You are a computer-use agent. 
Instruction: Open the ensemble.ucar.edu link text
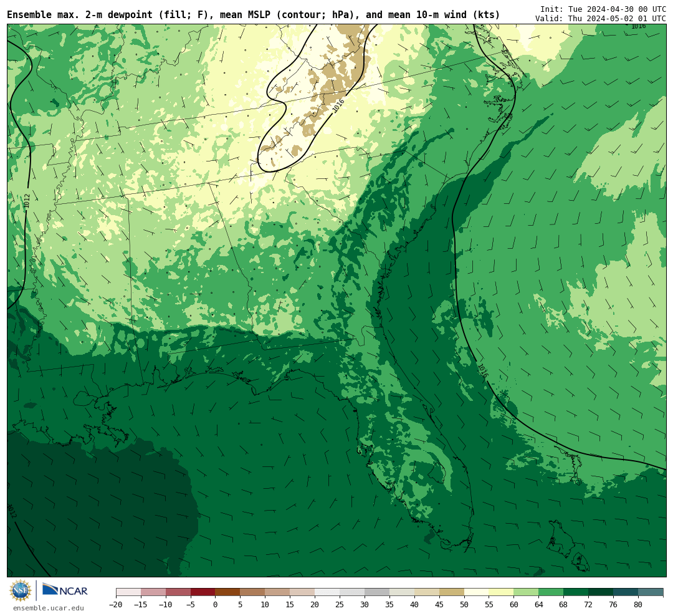pyautogui.click(x=49, y=608)
